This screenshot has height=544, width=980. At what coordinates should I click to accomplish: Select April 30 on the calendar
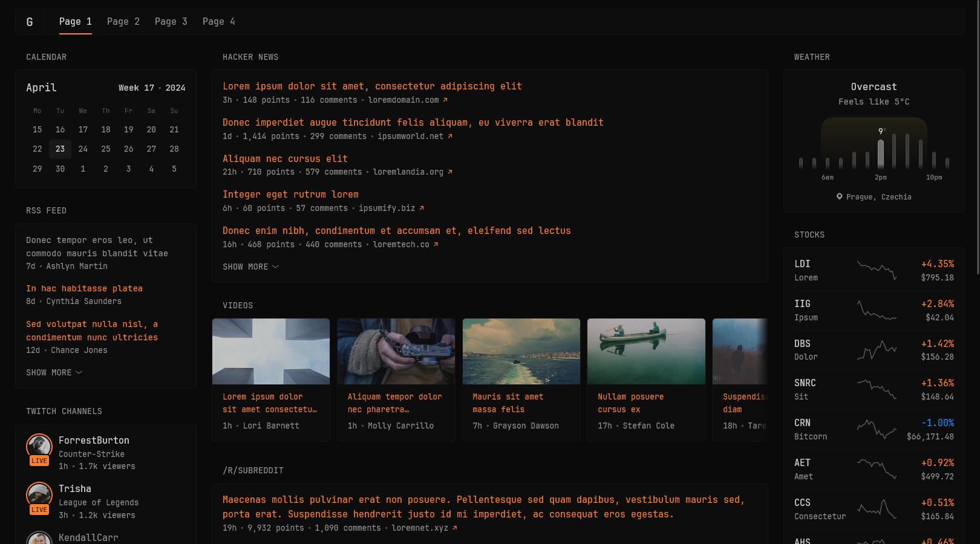click(60, 169)
